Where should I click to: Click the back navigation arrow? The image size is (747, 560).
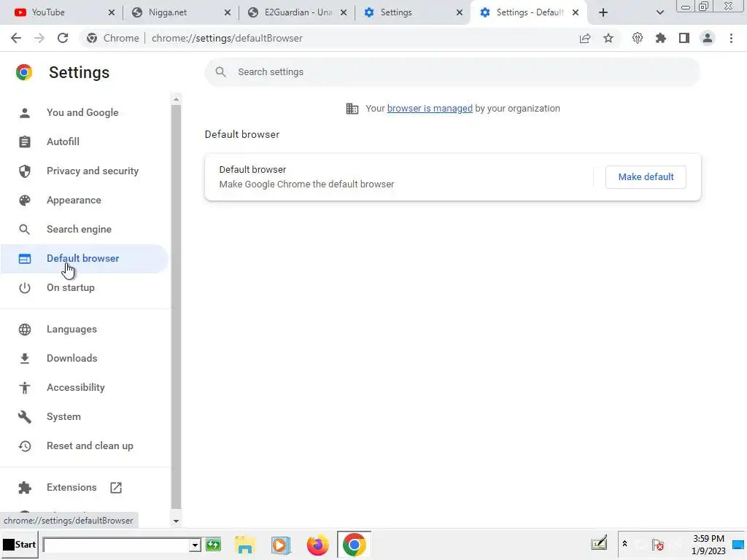[16, 38]
